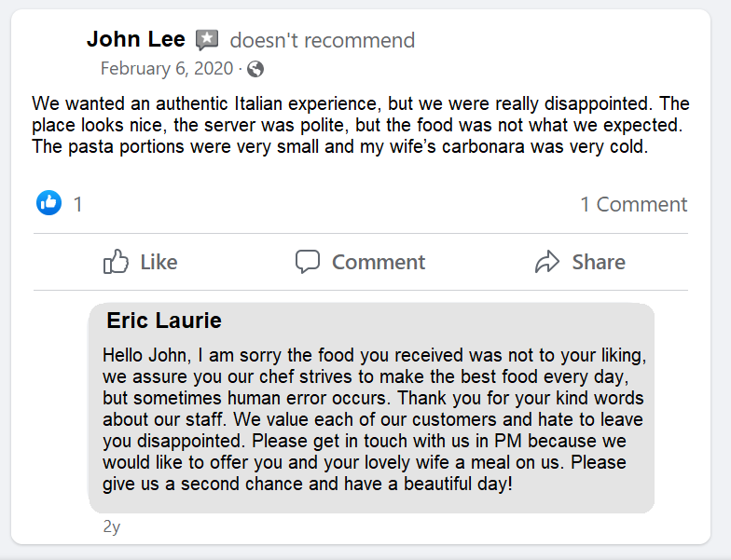Screen dimensions: 731x560
Task: Open John Lee's profile name
Action: (136, 40)
